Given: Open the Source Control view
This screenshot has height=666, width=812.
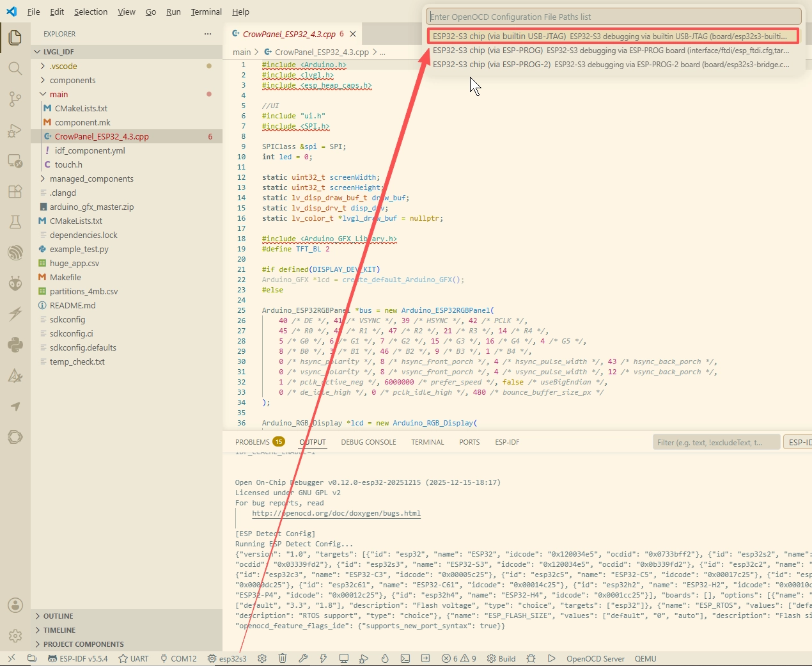Looking at the screenshot, I should click(15, 99).
